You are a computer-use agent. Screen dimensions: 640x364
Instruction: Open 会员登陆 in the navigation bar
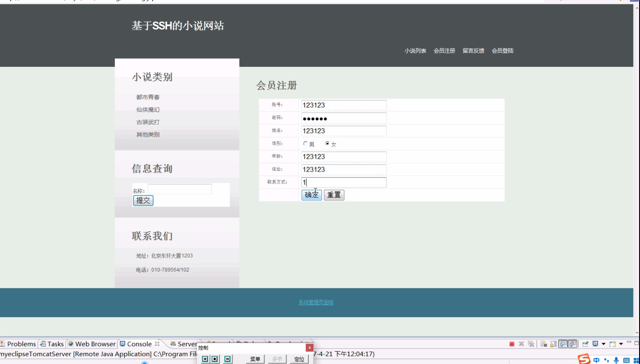503,51
